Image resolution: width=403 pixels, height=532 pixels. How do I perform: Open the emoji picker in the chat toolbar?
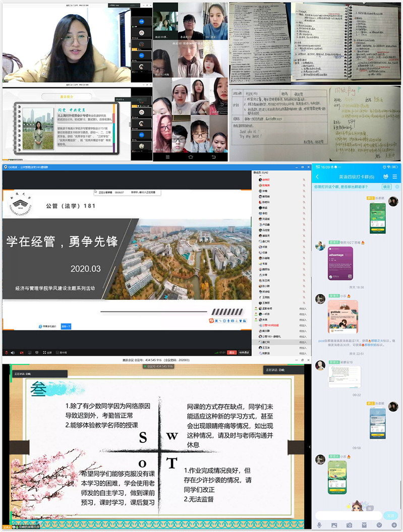point(379,525)
